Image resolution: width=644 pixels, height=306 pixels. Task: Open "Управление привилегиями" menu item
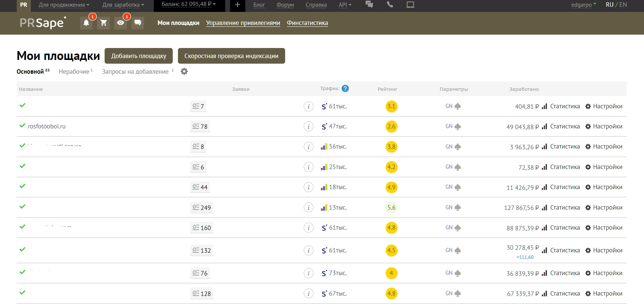(x=243, y=23)
